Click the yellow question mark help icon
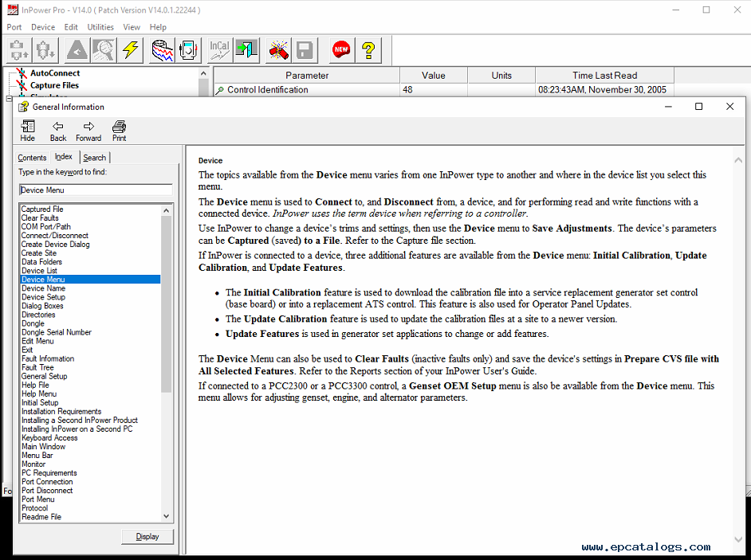Image resolution: width=751 pixels, height=560 pixels. (368, 49)
